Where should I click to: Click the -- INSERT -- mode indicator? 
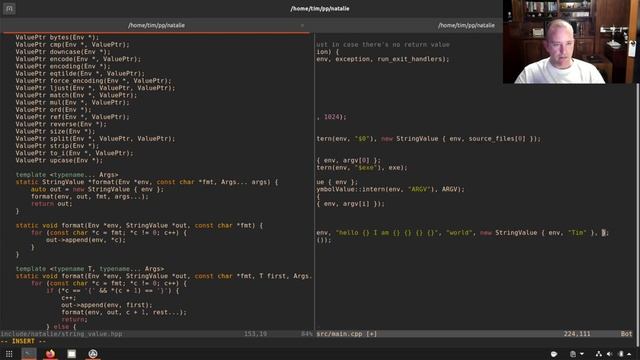point(23,341)
